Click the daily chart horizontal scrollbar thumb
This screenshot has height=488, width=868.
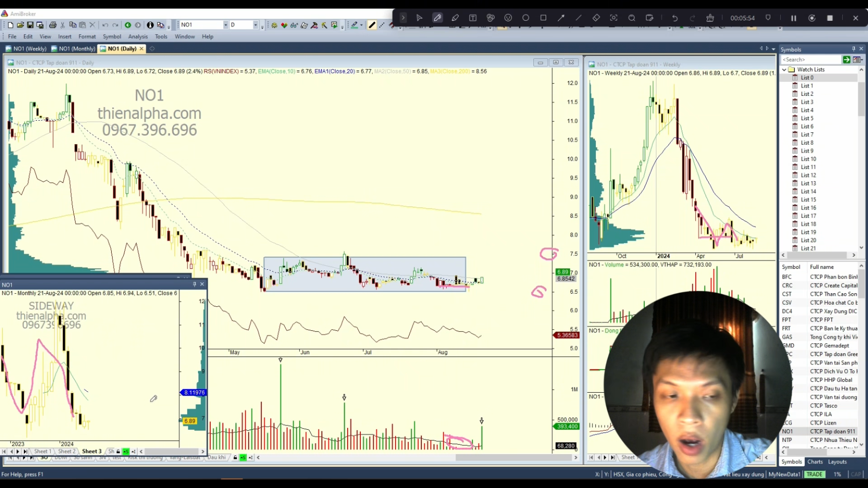[x=513, y=458]
